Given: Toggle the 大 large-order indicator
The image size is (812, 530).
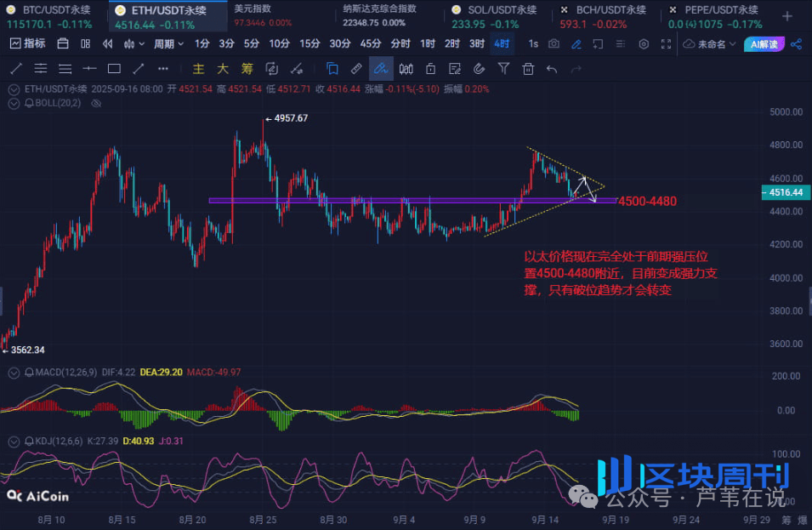Looking at the screenshot, I should 223,69.
